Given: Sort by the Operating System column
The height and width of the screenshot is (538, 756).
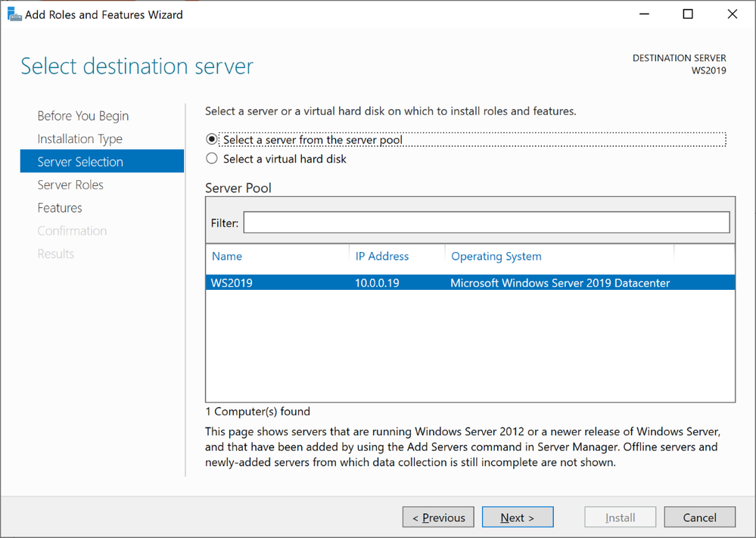Looking at the screenshot, I should [496, 256].
